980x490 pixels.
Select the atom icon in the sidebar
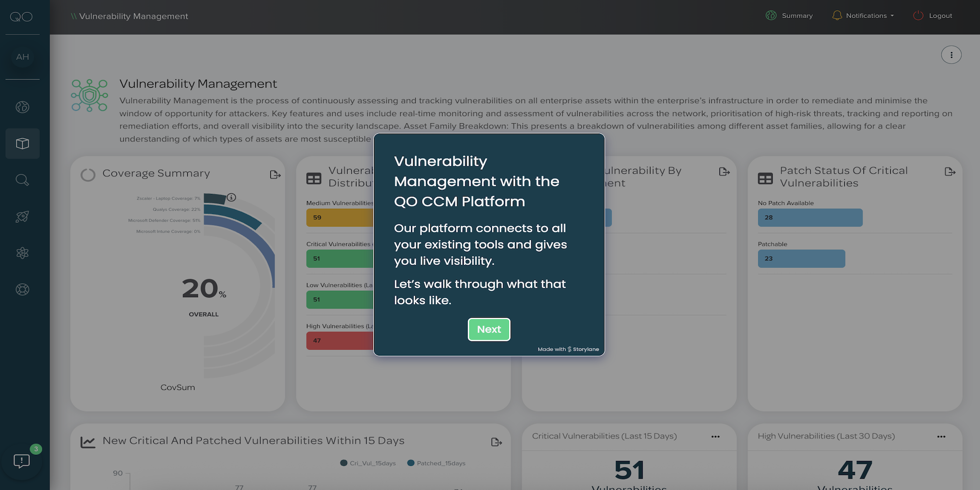tap(22, 253)
